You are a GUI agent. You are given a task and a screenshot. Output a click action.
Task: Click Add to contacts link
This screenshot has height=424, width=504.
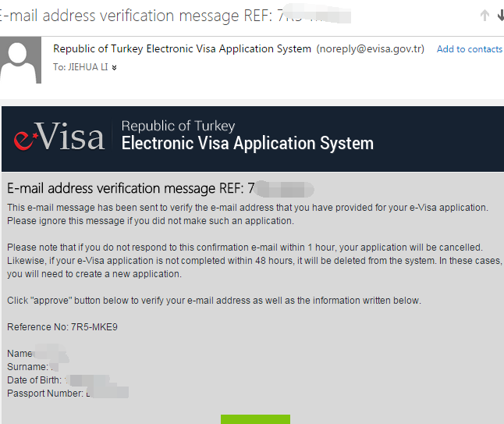470,49
